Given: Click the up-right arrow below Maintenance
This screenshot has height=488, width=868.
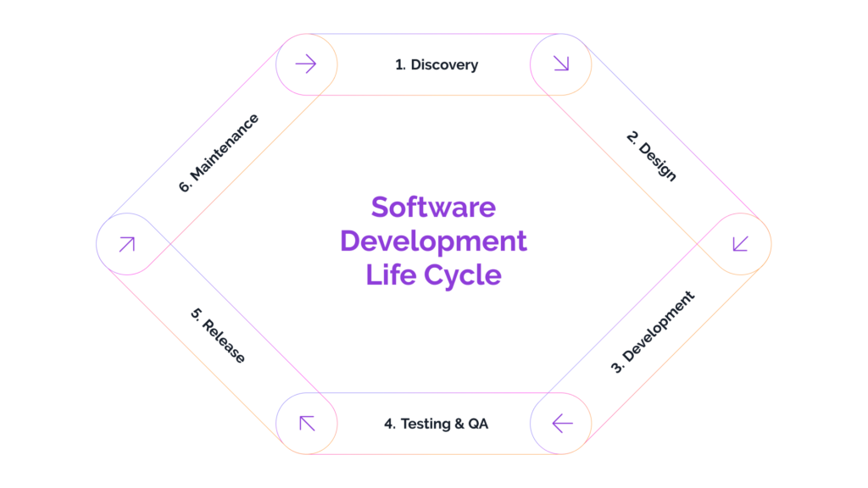Looking at the screenshot, I should [127, 244].
